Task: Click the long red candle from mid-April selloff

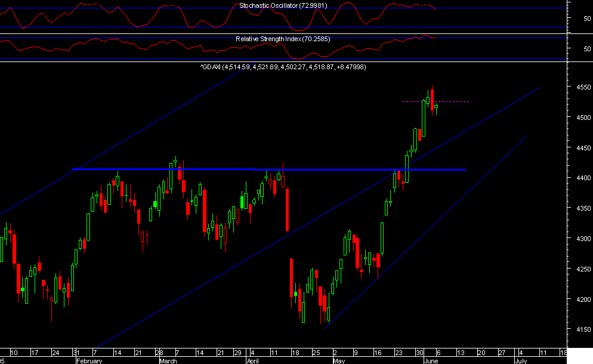Action: 286,209
